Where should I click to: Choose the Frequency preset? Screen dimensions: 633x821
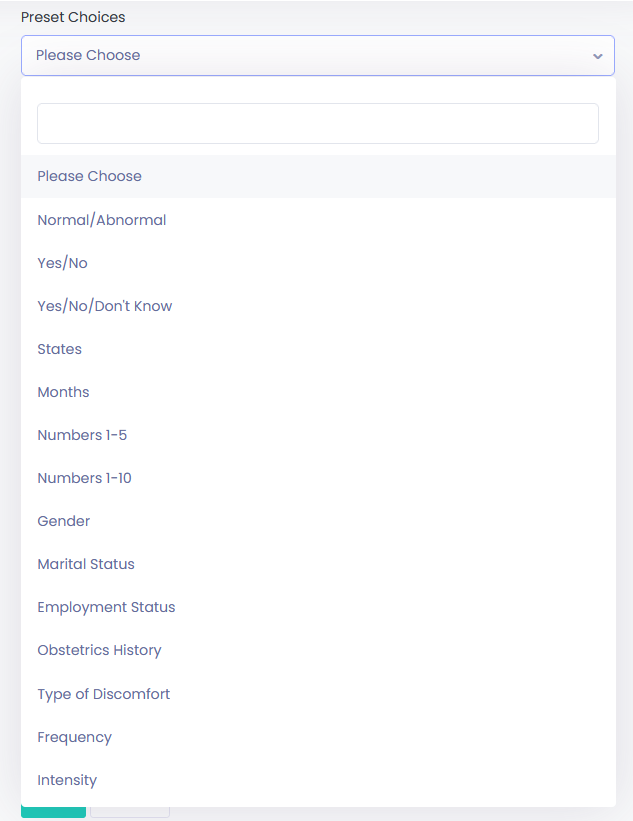click(x=318, y=737)
